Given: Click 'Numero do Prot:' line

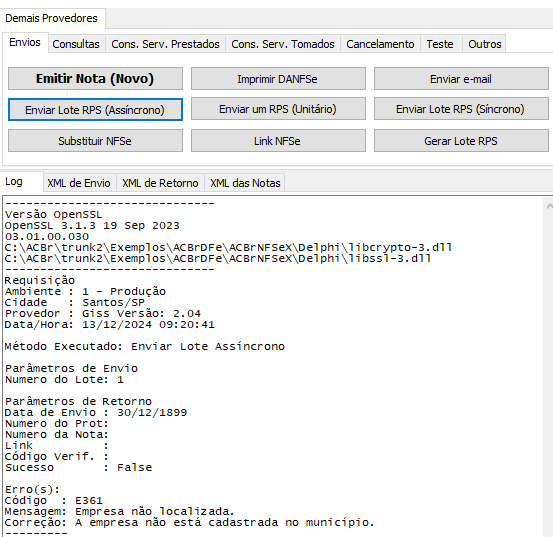Looking at the screenshot, I should click(x=56, y=423).
